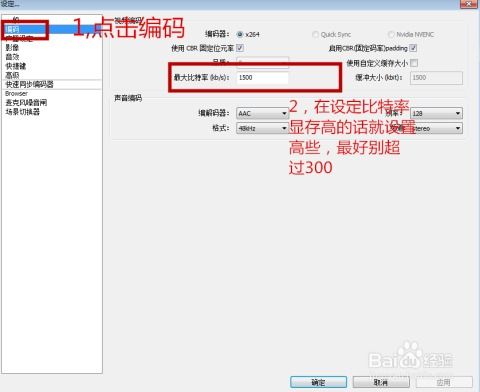Select 影像 in the settings sidebar
The image size is (480, 392).
12,48
